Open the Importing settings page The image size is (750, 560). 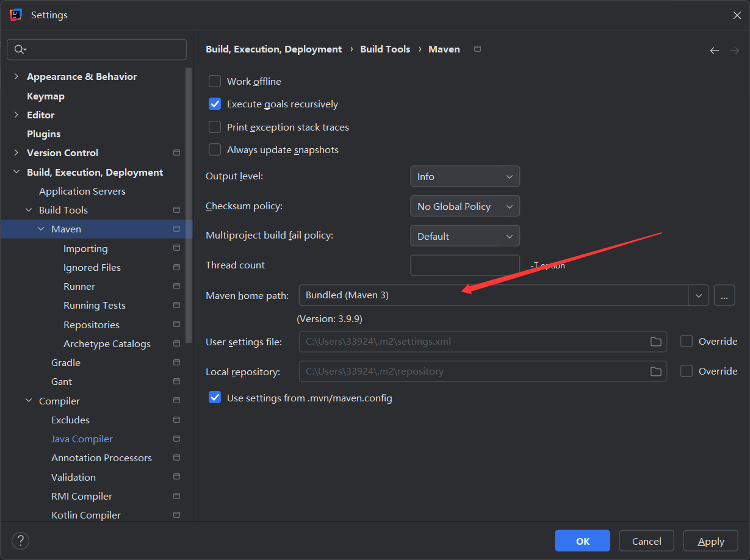tap(85, 248)
